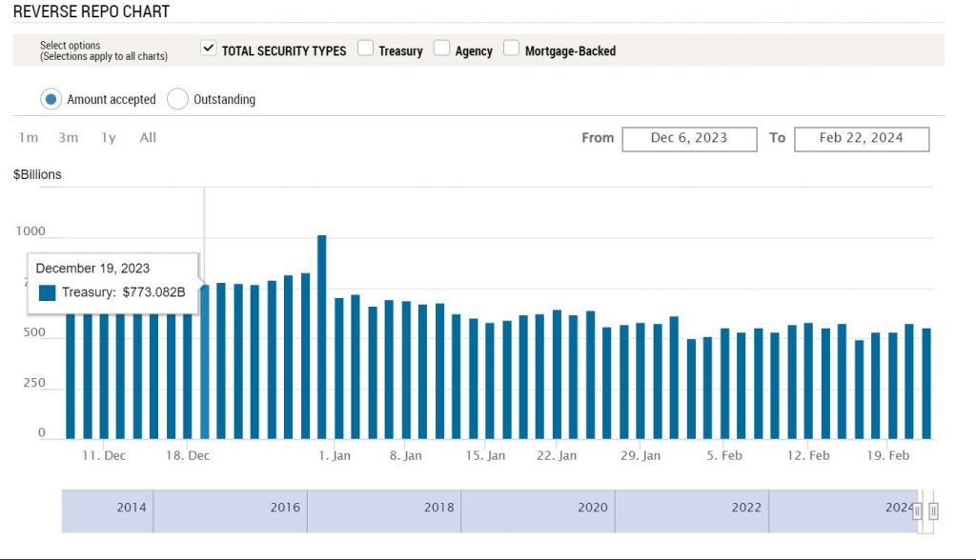Set chart range to 1m
Viewport: 976px width, 560px height.
(x=29, y=138)
